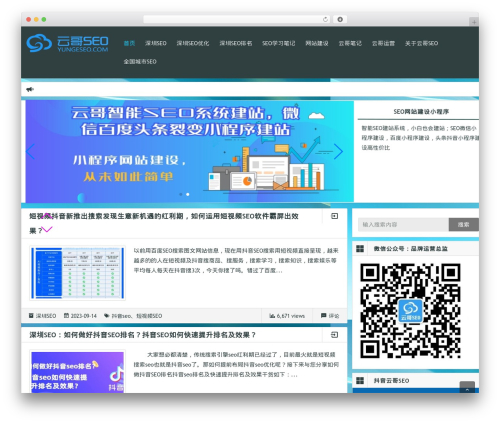Click the megaphone announcement icon
Image resolution: width=500 pixels, height=423 pixels.
pos(30,89)
